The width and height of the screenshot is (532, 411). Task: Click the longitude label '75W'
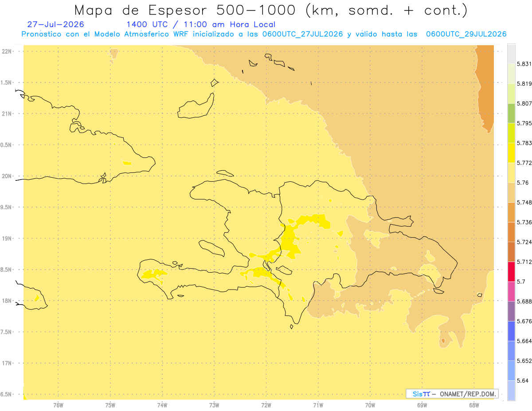click(x=110, y=405)
